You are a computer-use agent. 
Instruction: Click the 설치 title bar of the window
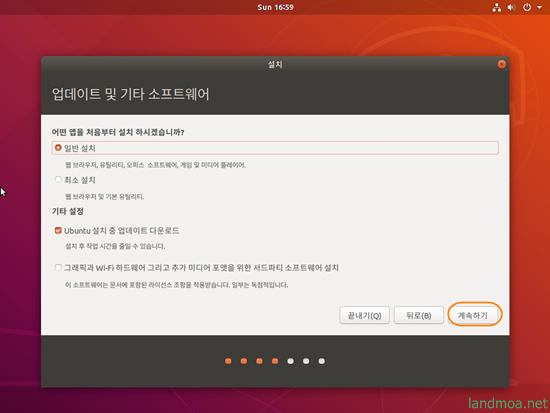click(x=275, y=64)
